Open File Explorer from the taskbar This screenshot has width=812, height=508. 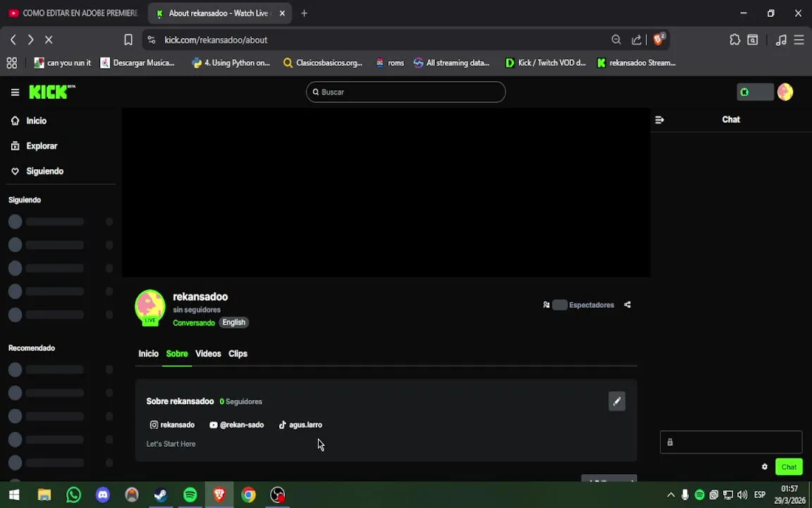pos(44,495)
